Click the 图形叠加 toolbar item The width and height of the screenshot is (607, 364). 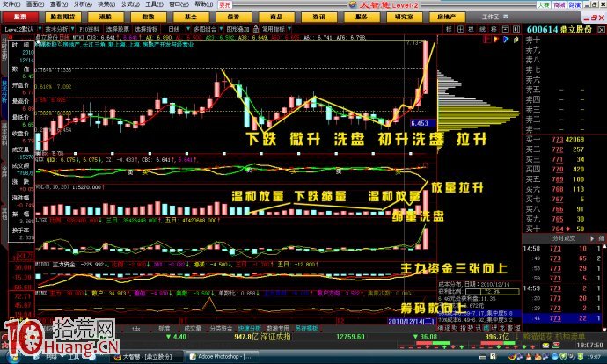click(x=238, y=29)
